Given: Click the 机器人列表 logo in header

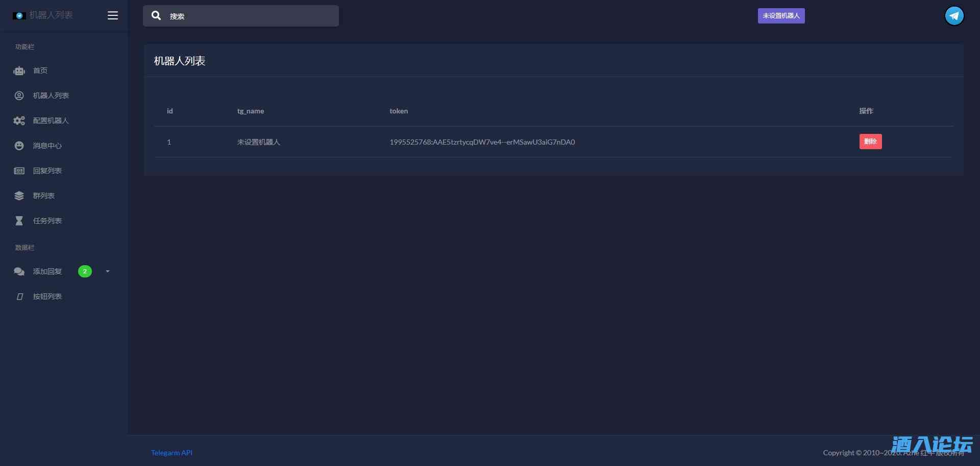Looking at the screenshot, I should (43, 15).
